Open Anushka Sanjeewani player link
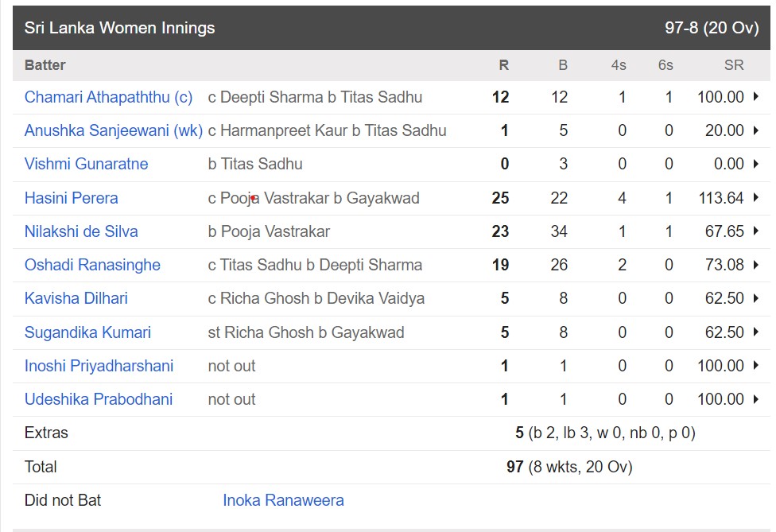This screenshot has width=776, height=532. [114, 130]
